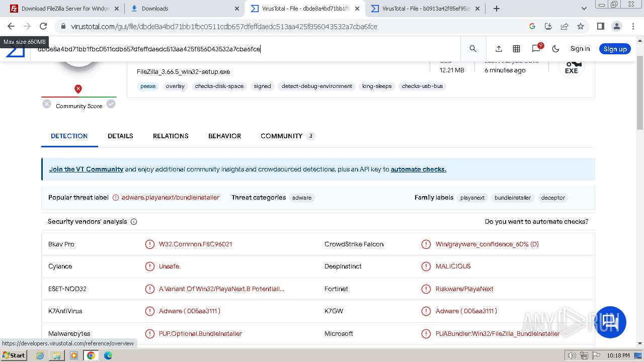
Task: Click the Malwarebytes PUP.Optional.BundleInstaller result
Action: pos(200,334)
